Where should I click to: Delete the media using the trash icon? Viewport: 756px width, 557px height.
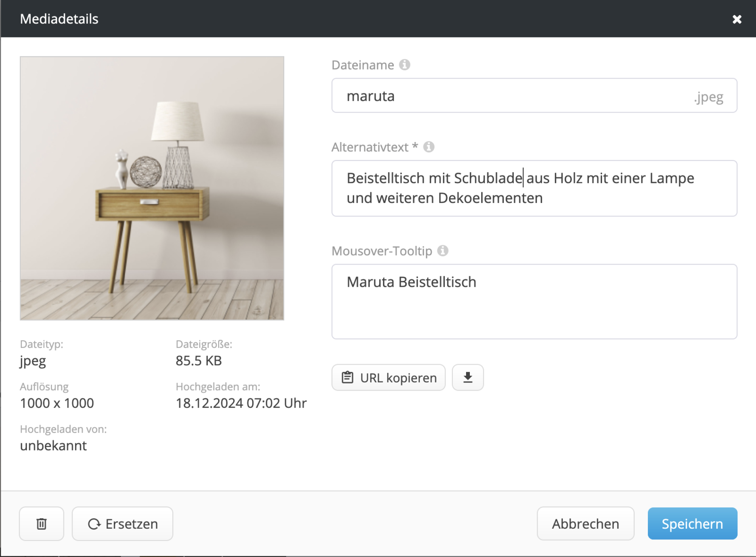[42, 523]
